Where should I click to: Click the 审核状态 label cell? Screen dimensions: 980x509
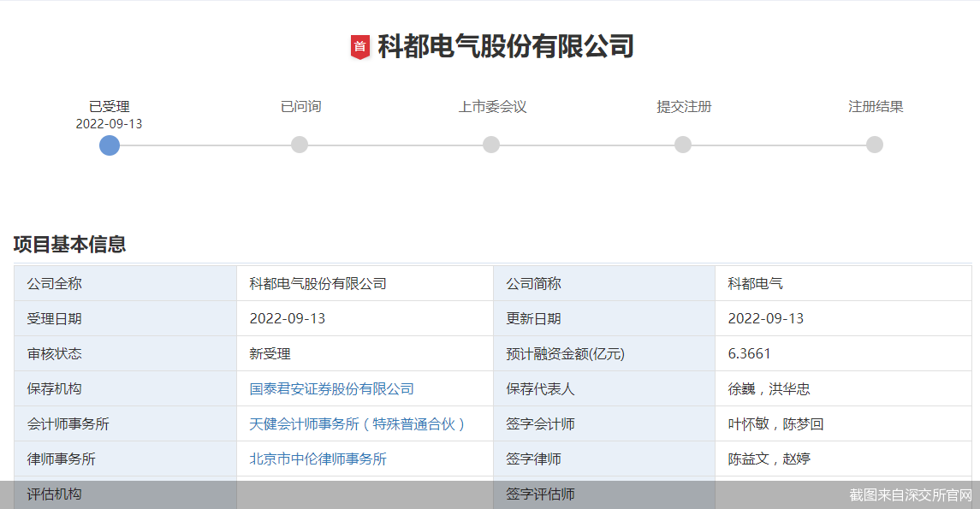(x=126, y=353)
